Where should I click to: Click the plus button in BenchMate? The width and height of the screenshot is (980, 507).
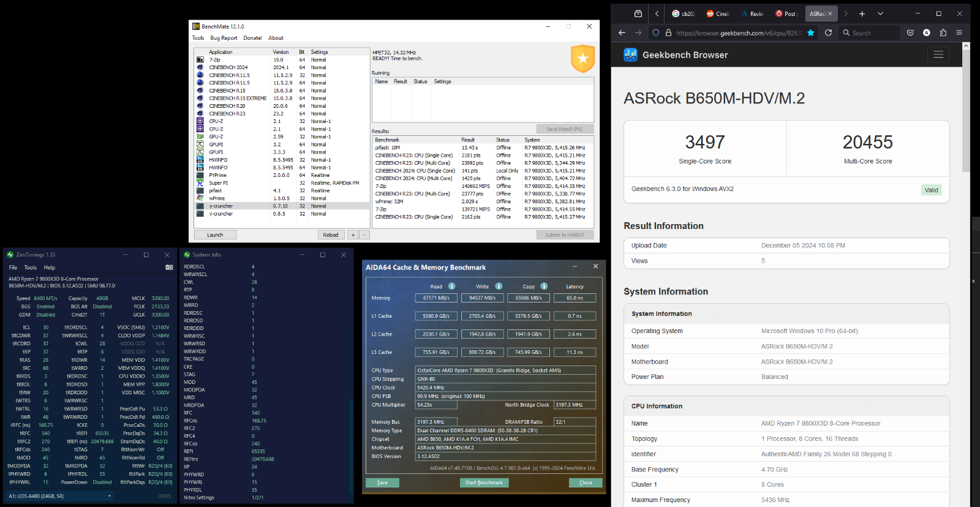tap(353, 235)
